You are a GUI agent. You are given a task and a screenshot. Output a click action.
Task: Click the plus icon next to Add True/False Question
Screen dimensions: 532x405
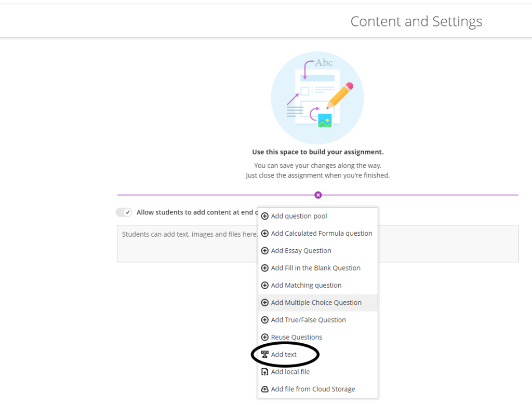click(x=265, y=320)
